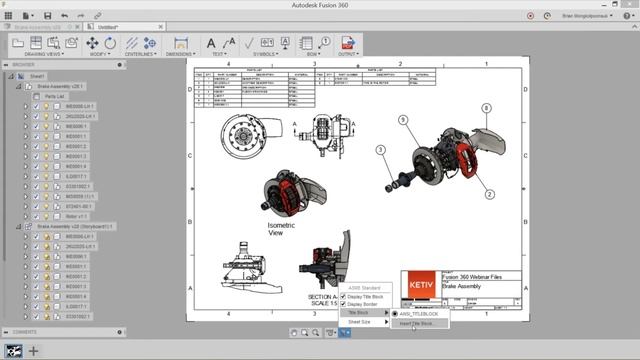The height and width of the screenshot is (360, 640).
Task: Open the MODIFY dropdown
Action: click(100, 54)
